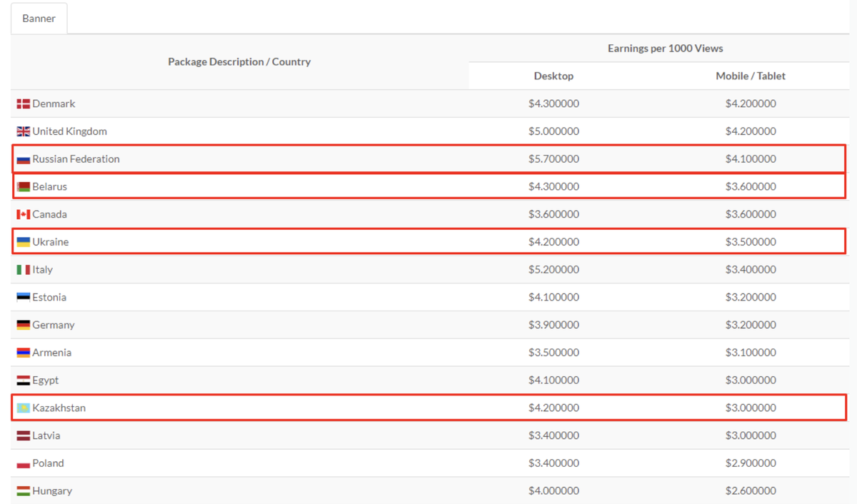Select the Denmark country name

54,104
